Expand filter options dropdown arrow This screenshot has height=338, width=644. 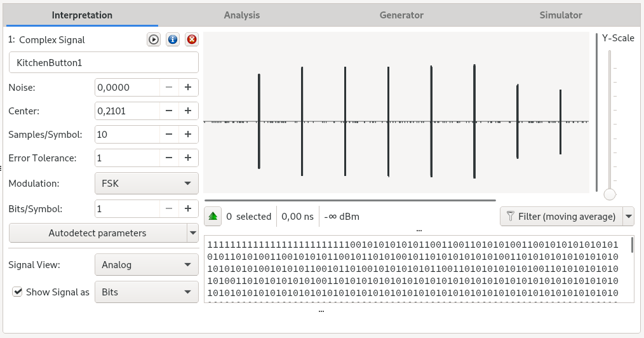coord(629,217)
